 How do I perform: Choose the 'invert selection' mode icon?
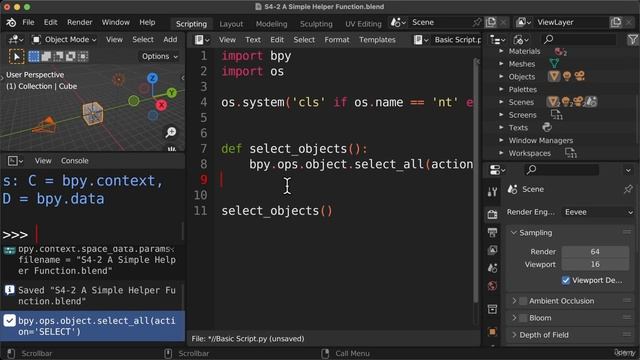click(x=71, y=56)
